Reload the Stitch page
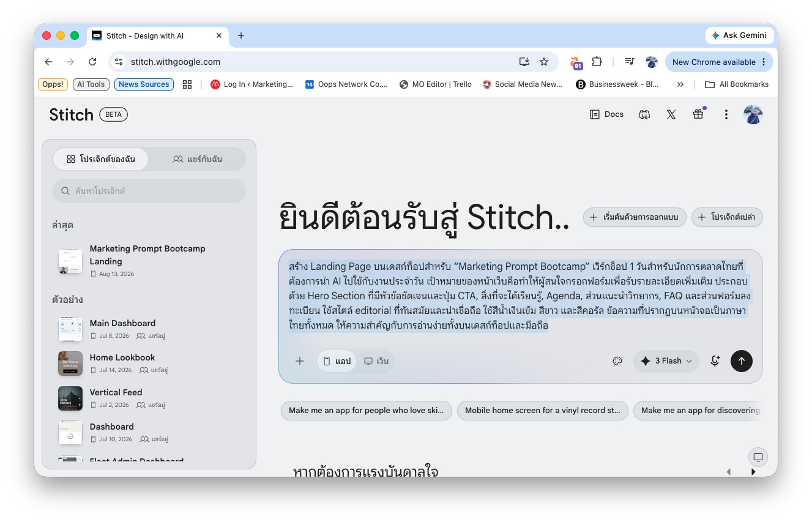Screen dimensions: 812x522 (x=92, y=62)
